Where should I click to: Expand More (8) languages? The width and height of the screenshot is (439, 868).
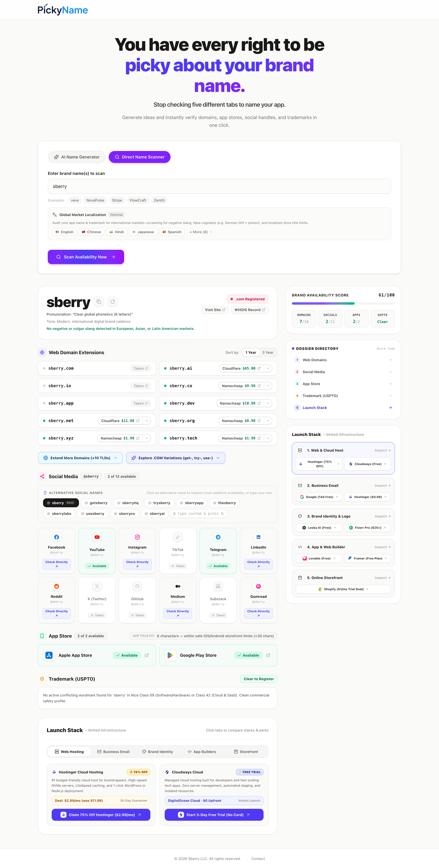click(x=201, y=232)
